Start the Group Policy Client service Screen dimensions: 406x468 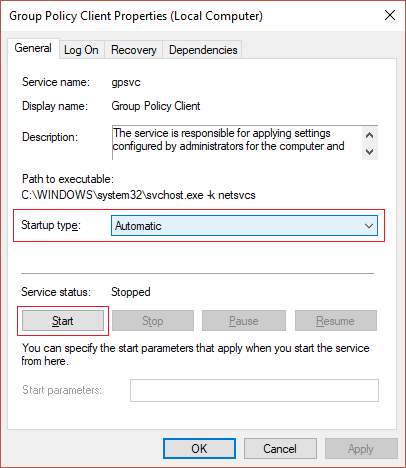click(x=63, y=321)
